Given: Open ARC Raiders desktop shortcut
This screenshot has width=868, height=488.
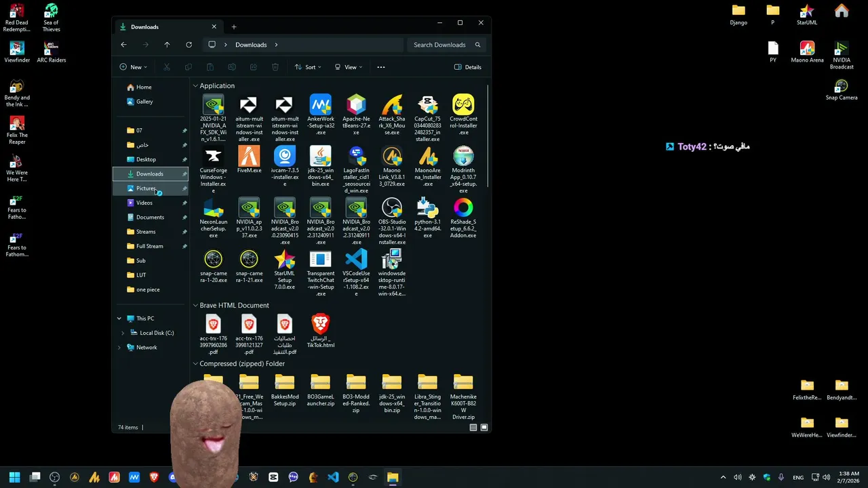Looking at the screenshot, I should [51, 52].
